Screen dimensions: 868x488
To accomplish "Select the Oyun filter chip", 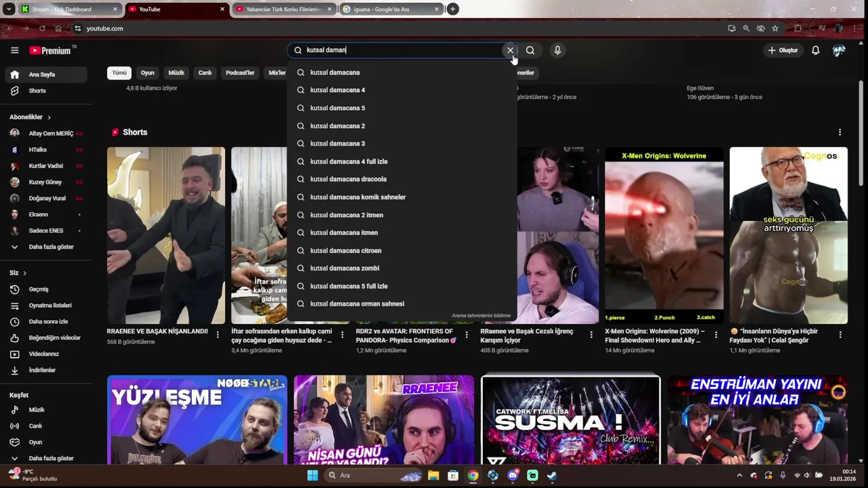I will coord(147,73).
